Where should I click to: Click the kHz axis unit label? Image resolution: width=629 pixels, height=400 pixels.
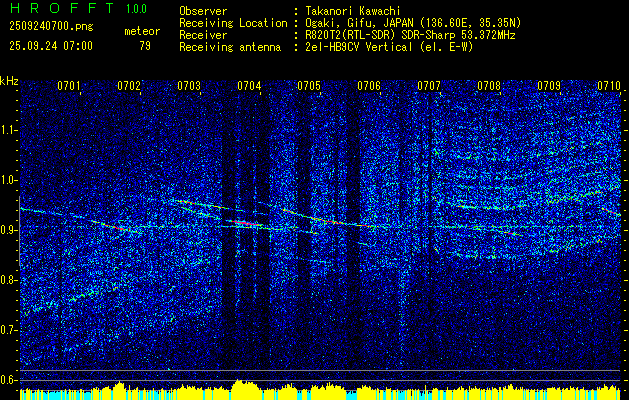pos(9,81)
